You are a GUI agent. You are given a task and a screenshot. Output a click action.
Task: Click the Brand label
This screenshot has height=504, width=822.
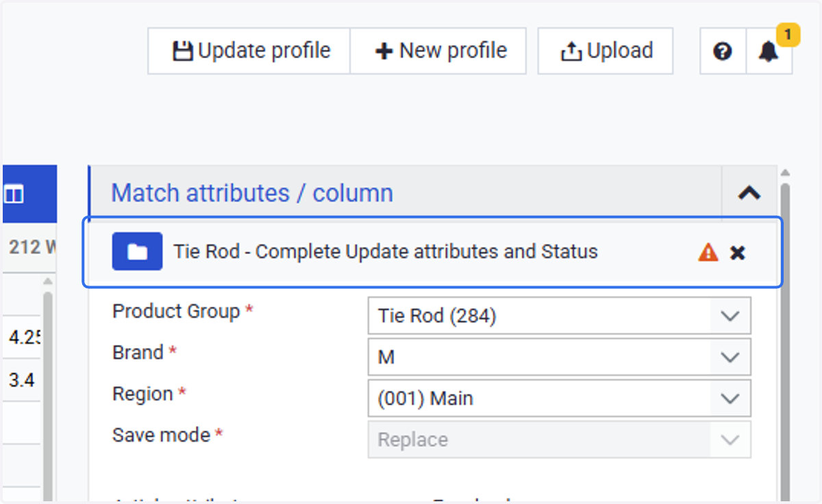[x=138, y=353]
